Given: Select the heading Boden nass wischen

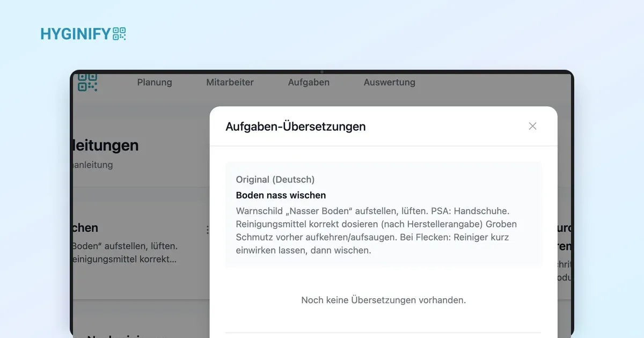Looking at the screenshot, I should tap(281, 195).
